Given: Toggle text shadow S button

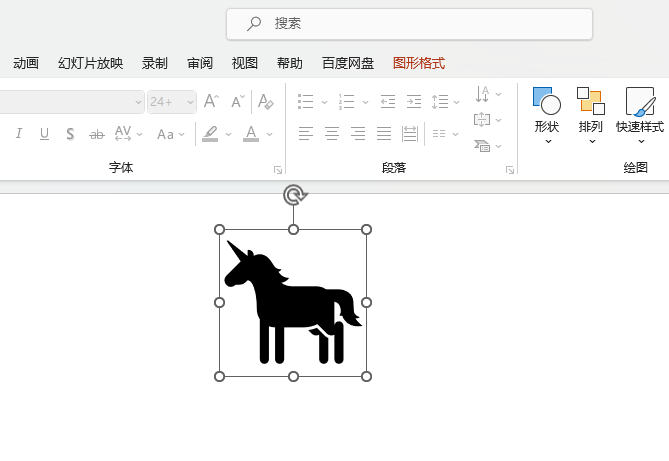Looking at the screenshot, I should (x=70, y=134).
